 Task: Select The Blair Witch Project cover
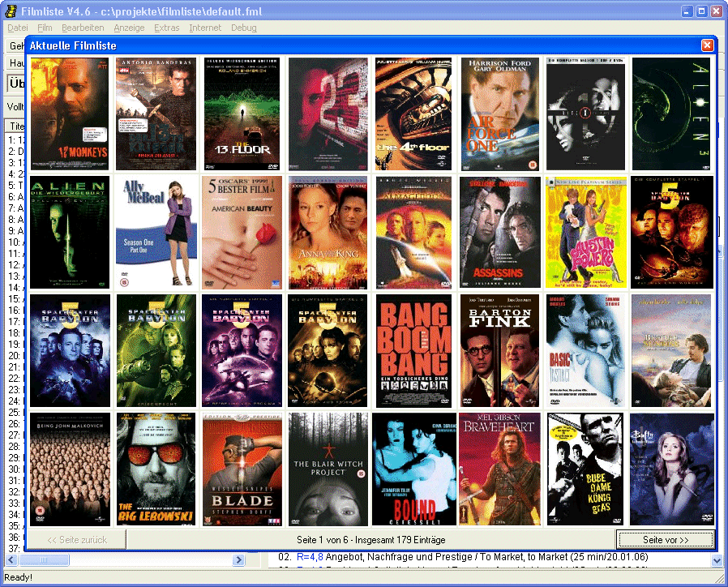coord(328,469)
